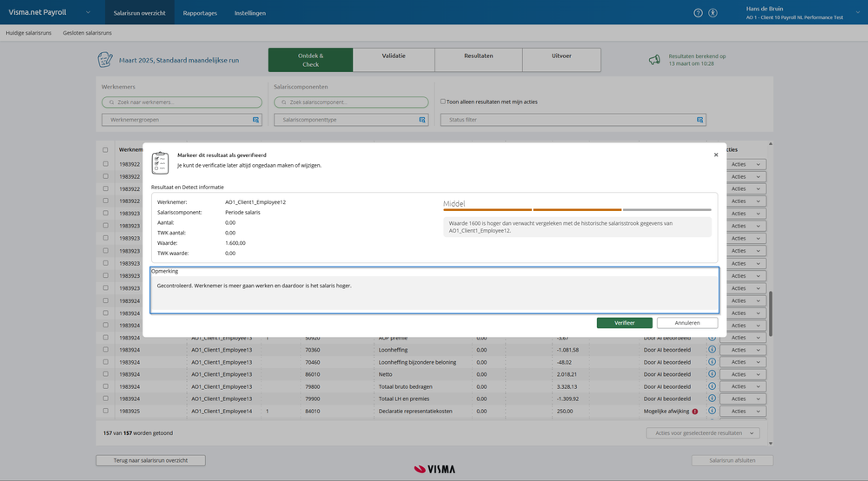Click 'Terug naar salarisrun overzicht' button
Screen dimensions: 868x481
pyautogui.click(x=150, y=460)
